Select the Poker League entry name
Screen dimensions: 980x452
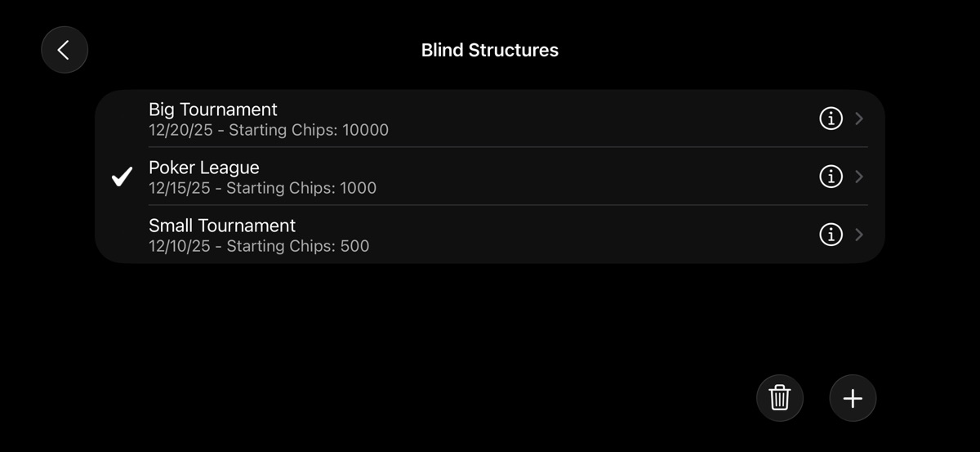tap(204, 168)
